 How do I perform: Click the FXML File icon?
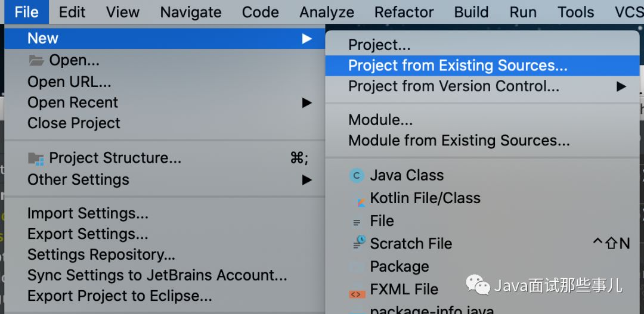click(357, 292)
